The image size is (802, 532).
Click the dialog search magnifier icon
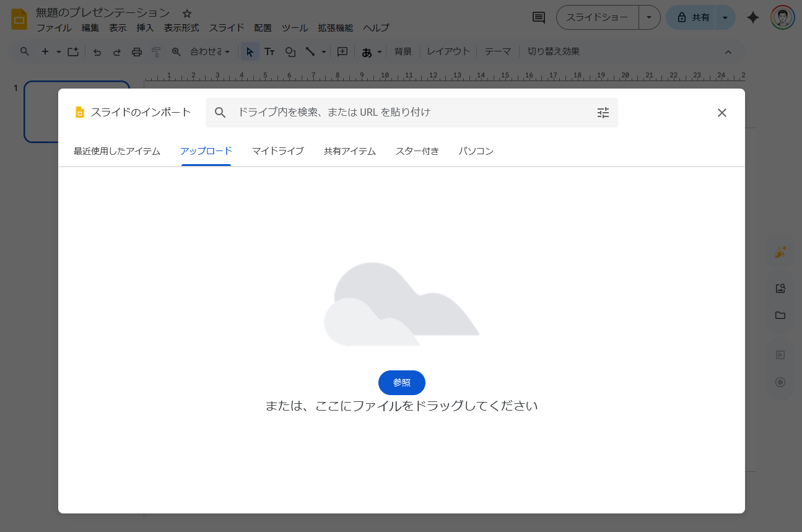pyautogui.click(x=220, y=113)
